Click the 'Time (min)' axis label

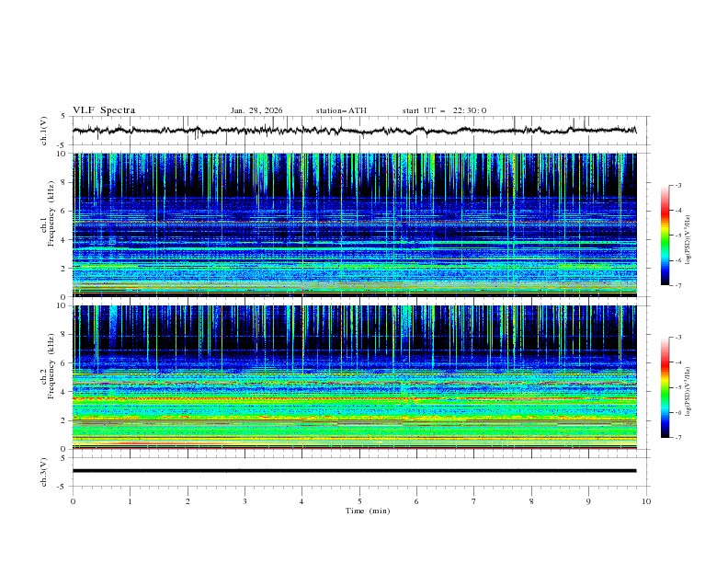pos(368,511)
